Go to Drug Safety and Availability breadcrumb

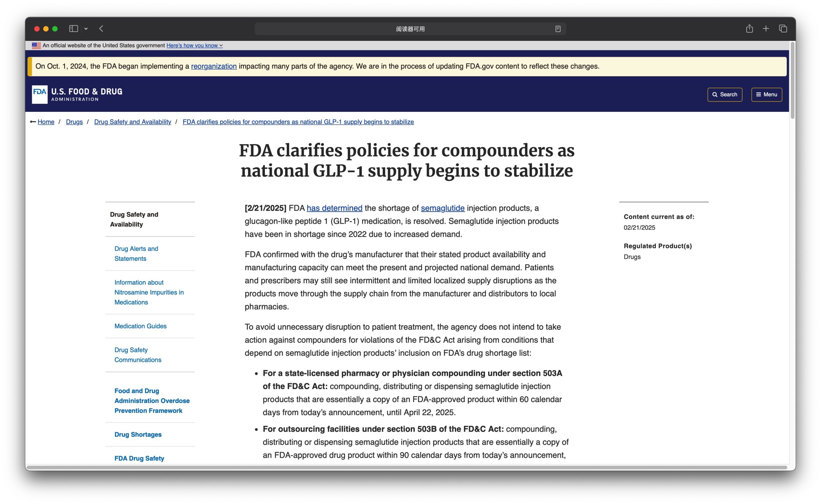[133, 122]
